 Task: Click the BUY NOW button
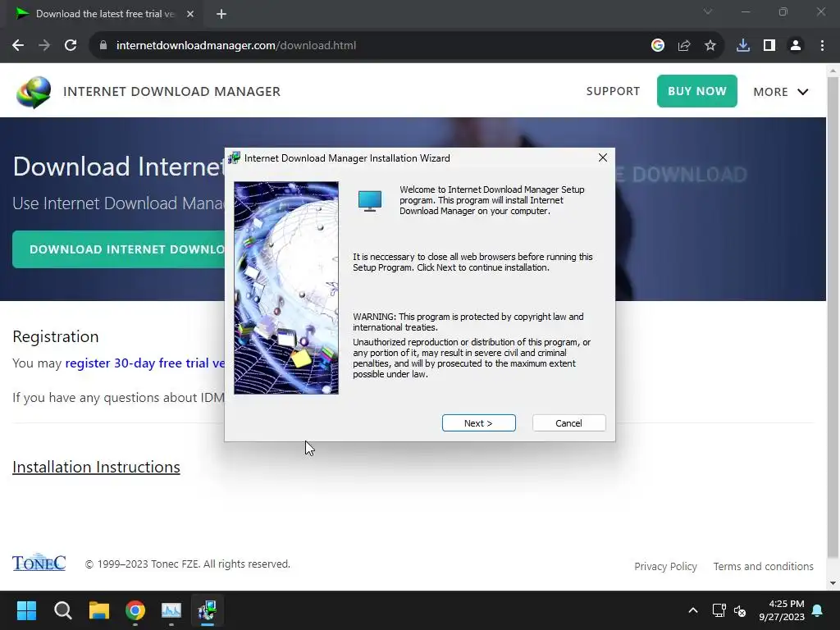pyautogui.click(x=697, y=91)
